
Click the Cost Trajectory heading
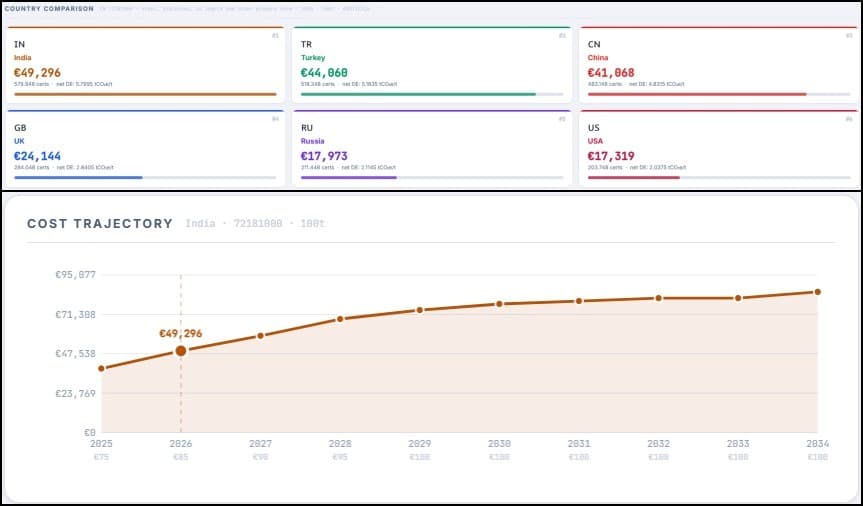(100, 223)
